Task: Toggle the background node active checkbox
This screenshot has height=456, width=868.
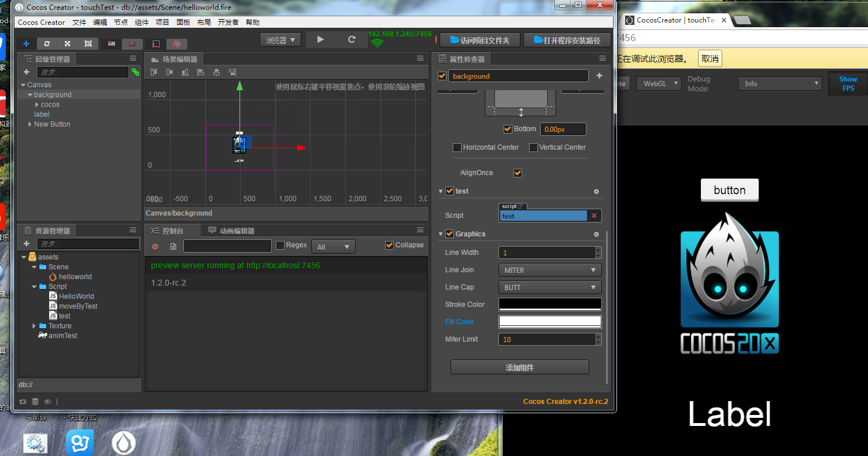Action: coord(442,76)
